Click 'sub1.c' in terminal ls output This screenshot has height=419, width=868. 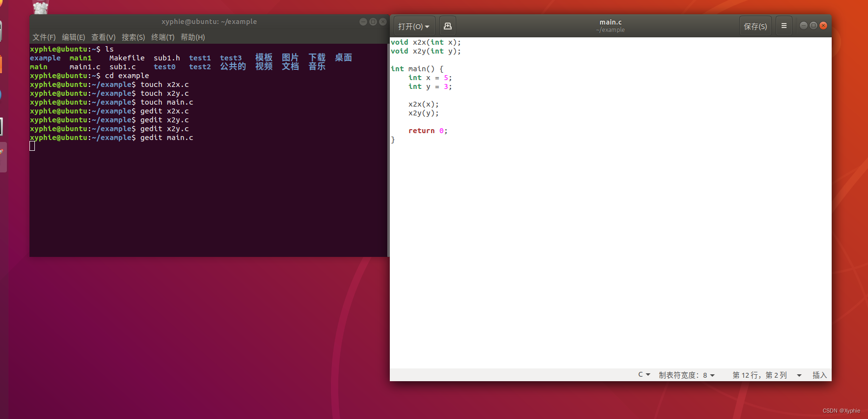pyautogui.click(x=123, y=67)
